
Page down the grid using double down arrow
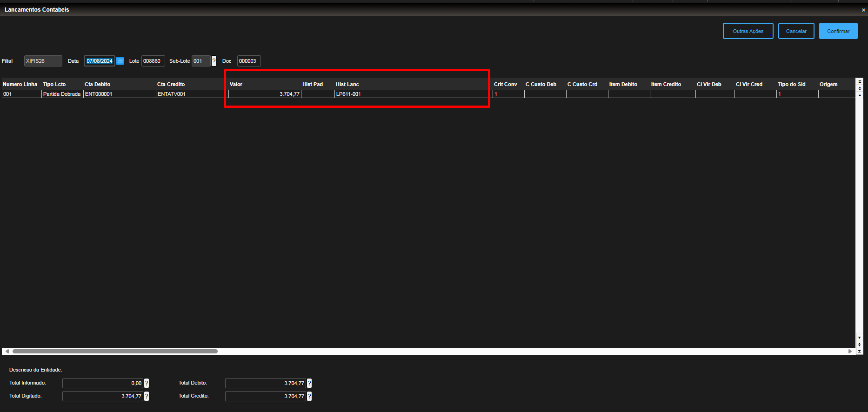[x=860, y=345]
